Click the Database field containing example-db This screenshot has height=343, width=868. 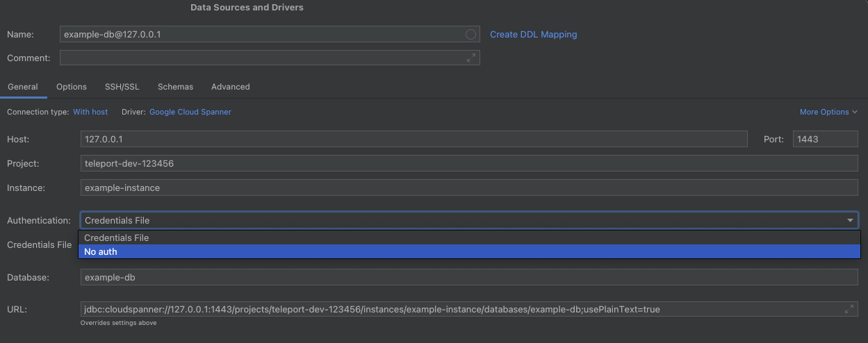coord(469,277)
